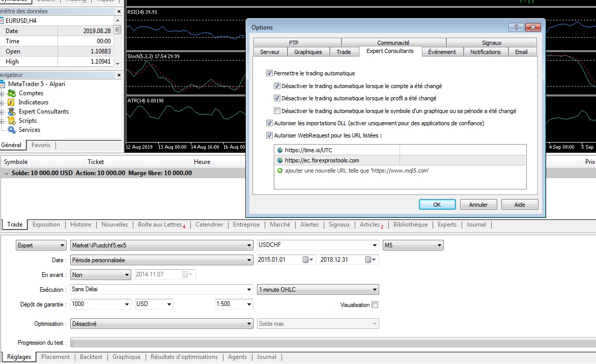Open the Événement tab in Options
Screen dimensions: 596x364
point(442,52)
